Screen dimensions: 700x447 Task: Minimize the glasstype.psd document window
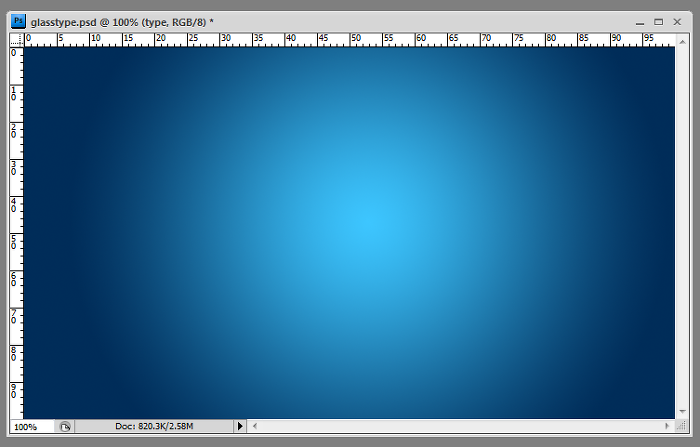(640, 22)
